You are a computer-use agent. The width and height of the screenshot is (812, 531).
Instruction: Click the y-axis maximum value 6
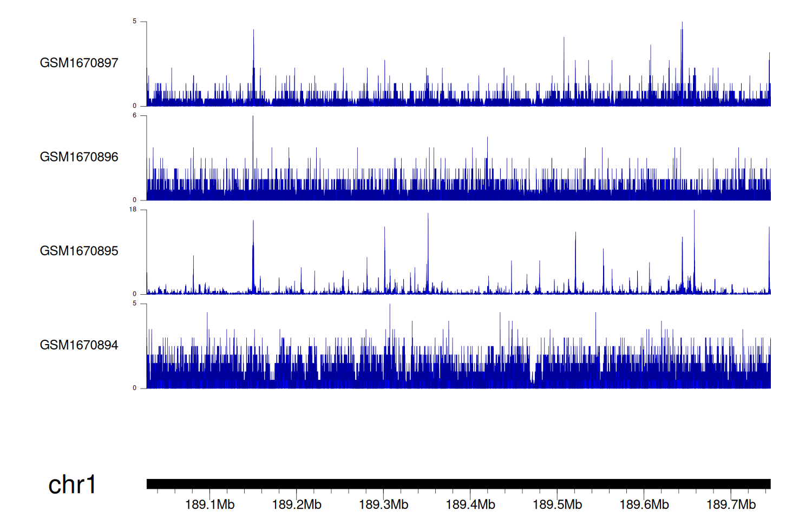tap(134, 115)
